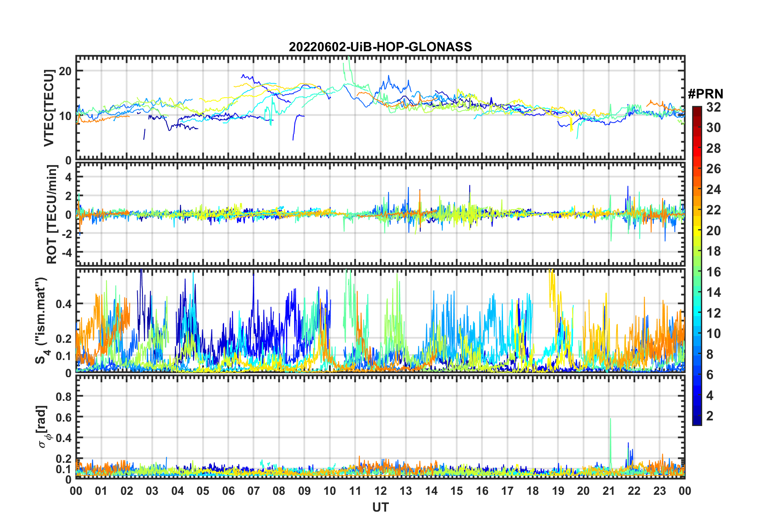761x532 pixels.
Task: Click the 06 hour tick on UT axis
Action: click(228, 491)
